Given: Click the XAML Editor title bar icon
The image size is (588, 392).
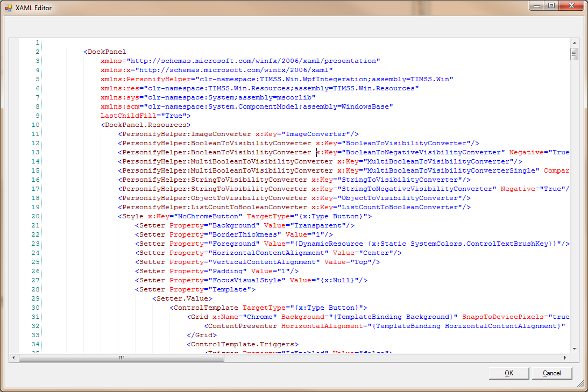Looking at the screenshot, I should click(x=8, y=9).
